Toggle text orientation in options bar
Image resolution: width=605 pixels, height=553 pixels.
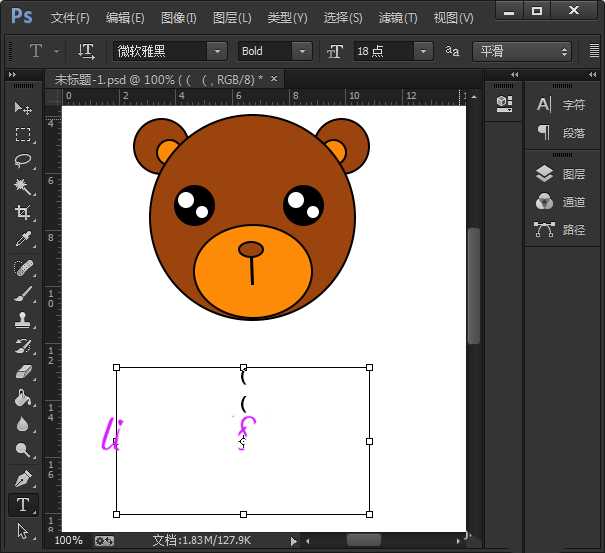click(x=87, y=51)
